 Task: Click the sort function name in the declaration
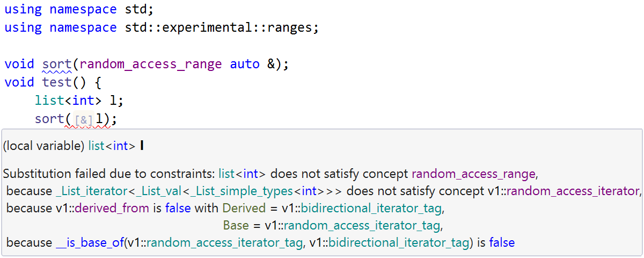coord(57,64)
